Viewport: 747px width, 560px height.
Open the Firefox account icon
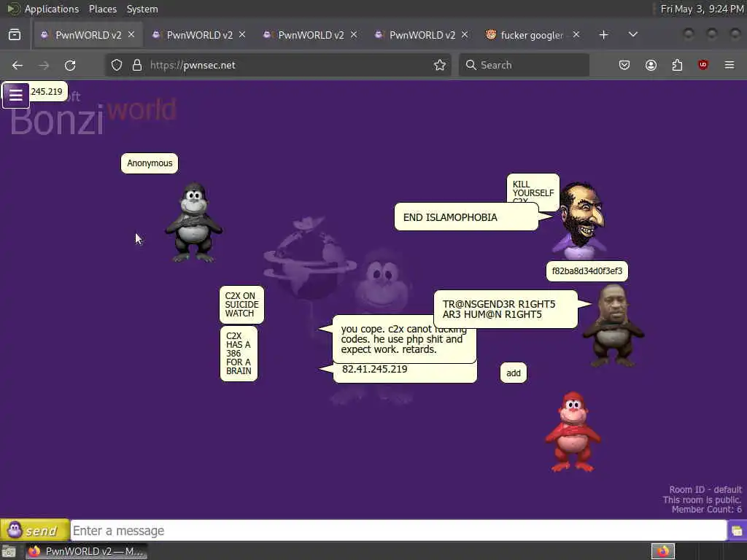pyautogui.click(x=651, y=65)
